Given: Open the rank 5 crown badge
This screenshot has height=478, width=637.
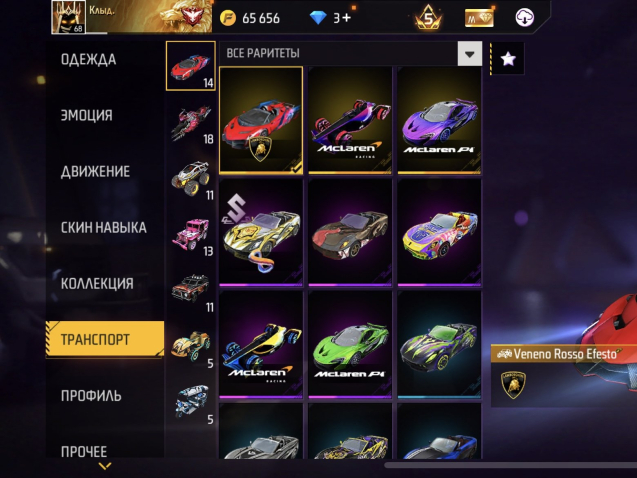Looking at the screenshot, I should [429, 17].
